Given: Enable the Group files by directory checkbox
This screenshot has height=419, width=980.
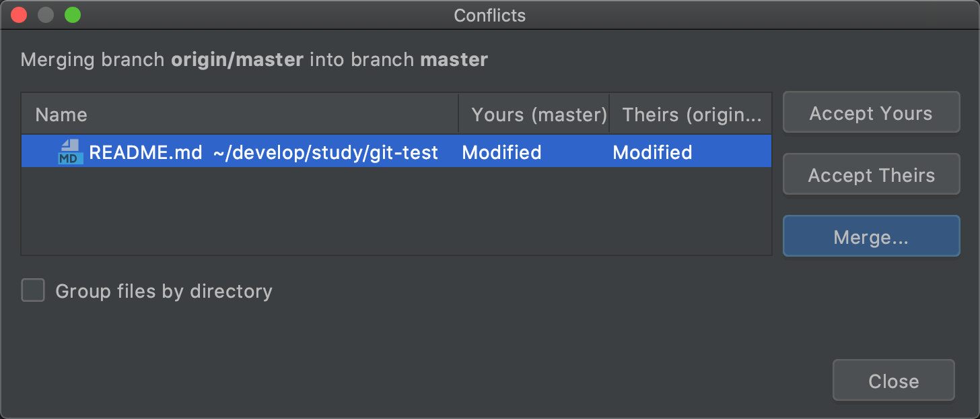Looking at the screenshot, I should click(x=33, y=291).
